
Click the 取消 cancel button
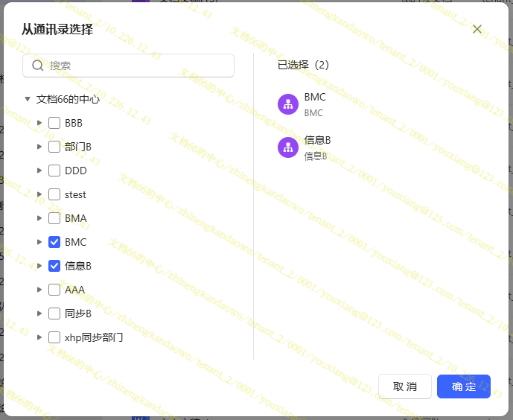click(405, 386)
